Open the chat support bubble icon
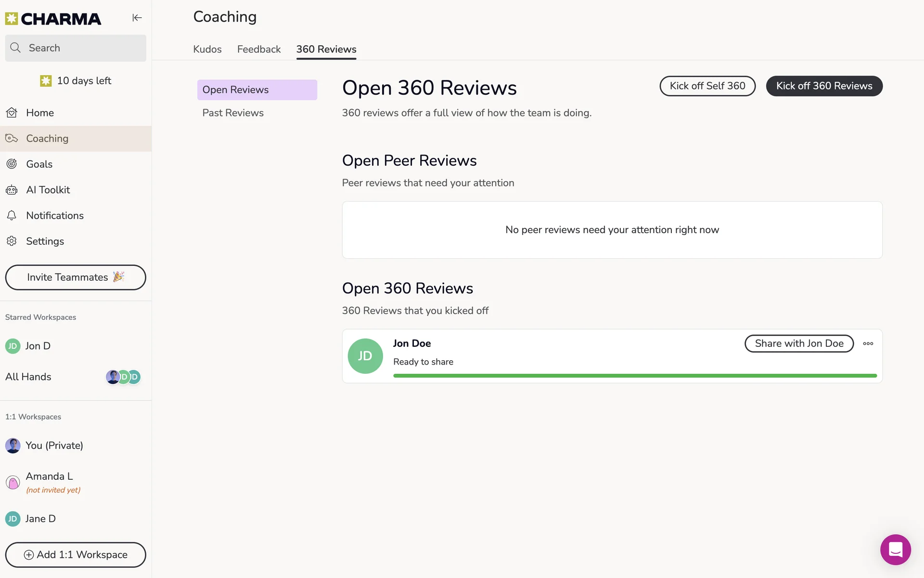 895,550
